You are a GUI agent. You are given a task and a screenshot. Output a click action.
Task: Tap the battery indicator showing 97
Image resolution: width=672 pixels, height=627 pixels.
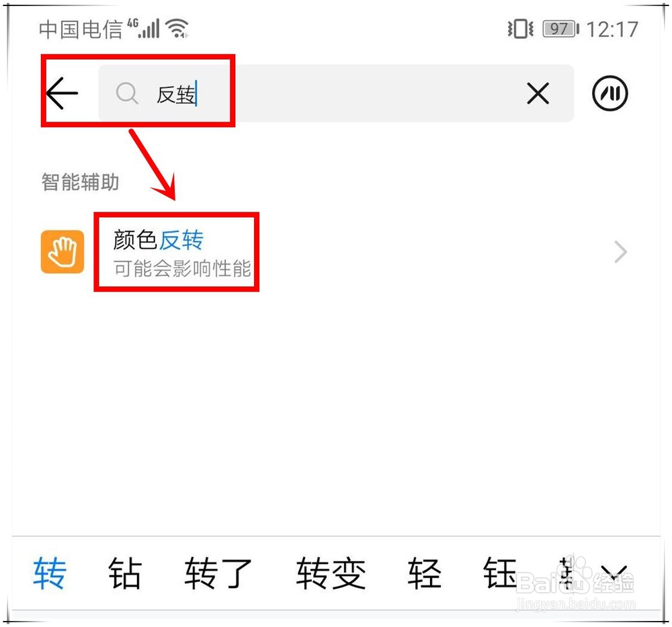click(x=561, y=29)
